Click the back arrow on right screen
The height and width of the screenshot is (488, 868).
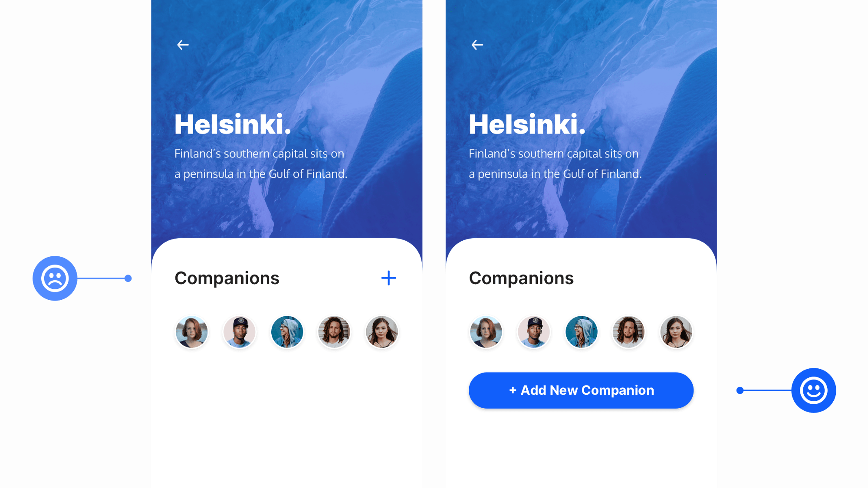[477, 44]
